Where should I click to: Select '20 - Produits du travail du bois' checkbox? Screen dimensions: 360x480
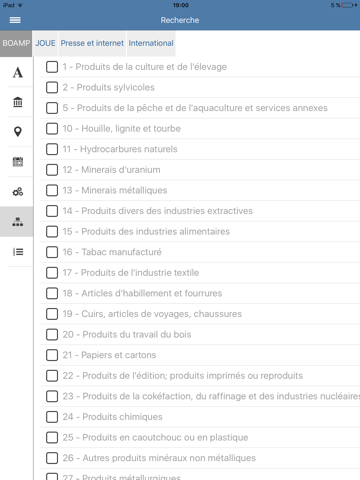pyautogui.click(x=52, y=334)
